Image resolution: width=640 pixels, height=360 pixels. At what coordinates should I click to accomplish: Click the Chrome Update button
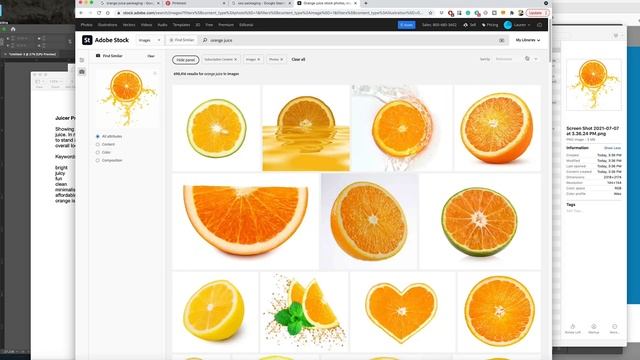coord(537,13)
